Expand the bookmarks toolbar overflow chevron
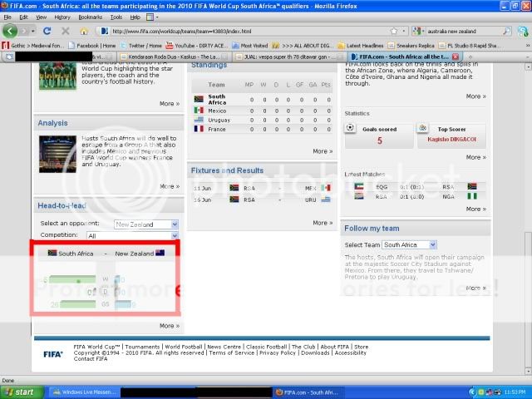 point(528,46)
